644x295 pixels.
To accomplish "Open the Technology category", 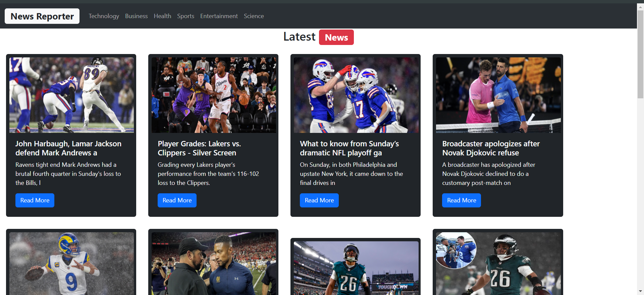I will [x=104, y=16].
